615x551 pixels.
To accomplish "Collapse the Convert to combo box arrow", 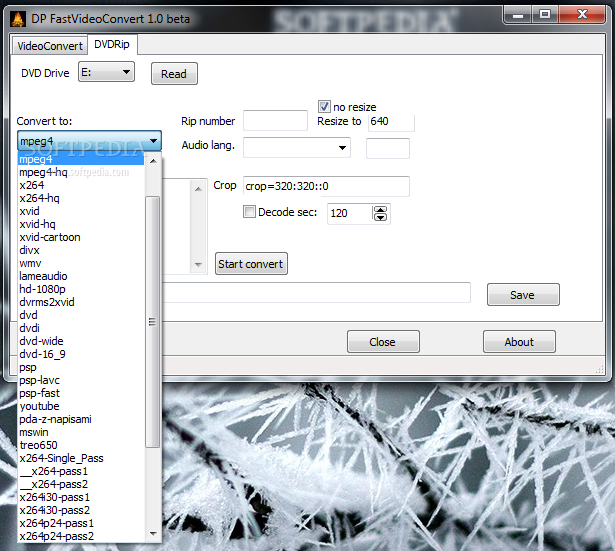I will pos(153,141).
